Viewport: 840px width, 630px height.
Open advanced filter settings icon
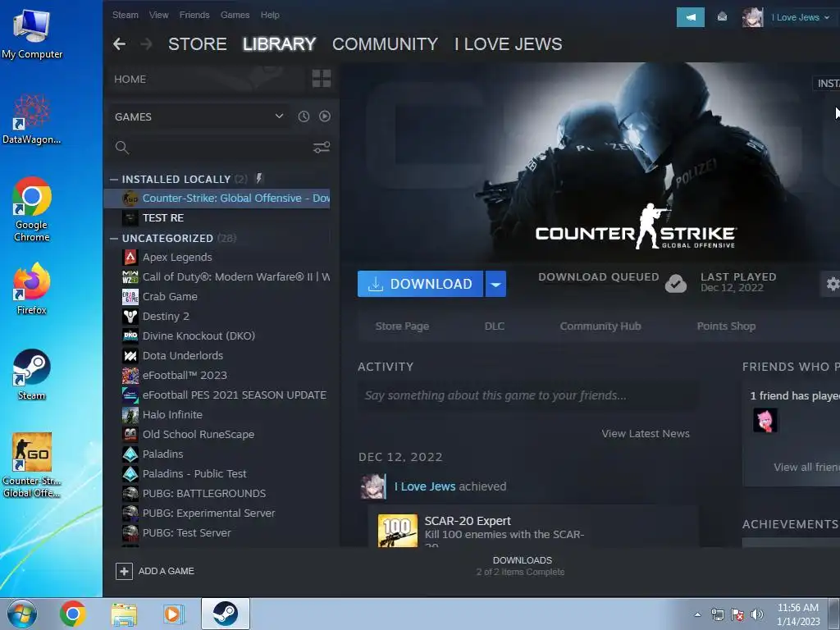coord(322,148)
